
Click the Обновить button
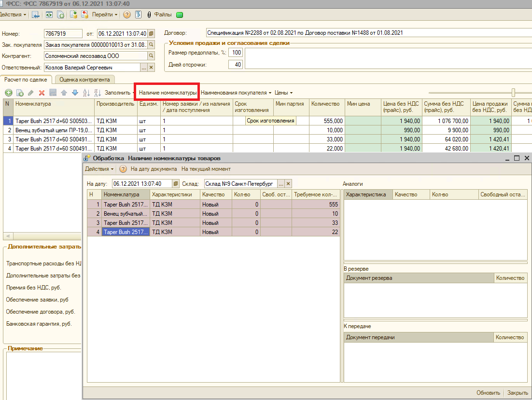(488, 393)
